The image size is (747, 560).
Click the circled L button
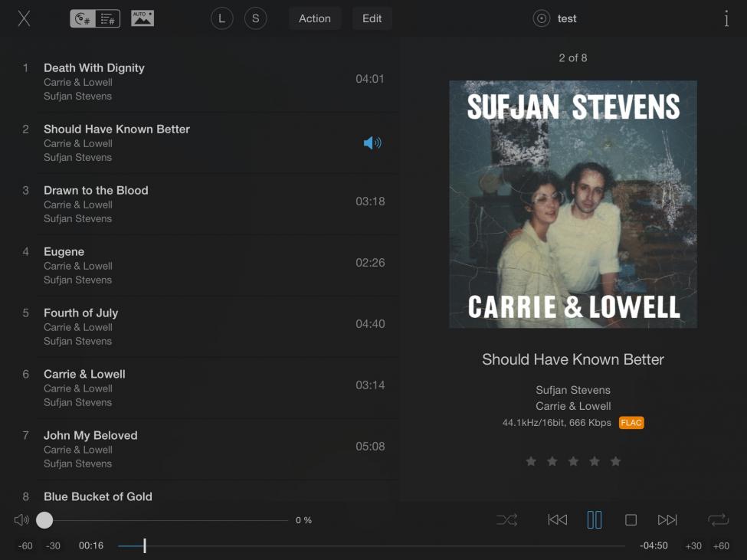pyautogui.click(x=221, y=18)
